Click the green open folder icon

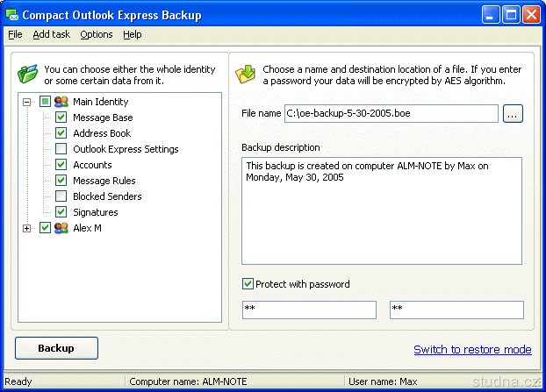point(28,74)
